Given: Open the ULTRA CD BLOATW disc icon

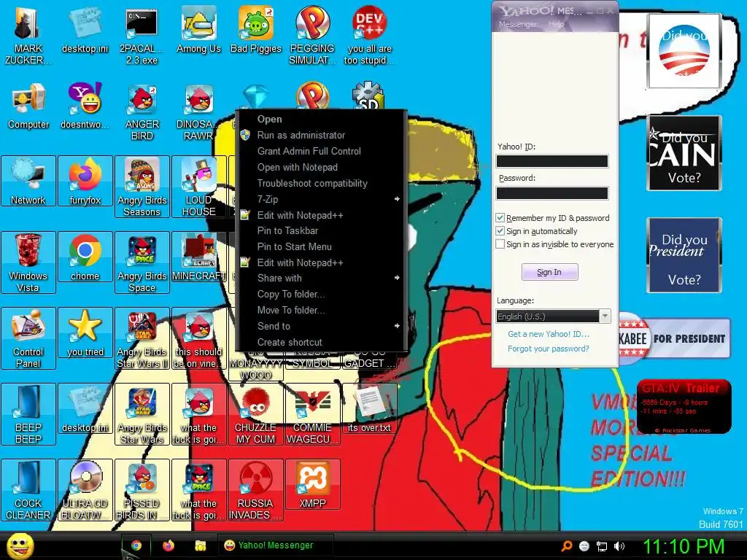Looking at the screenshot, I should click(x=85, y=489).
